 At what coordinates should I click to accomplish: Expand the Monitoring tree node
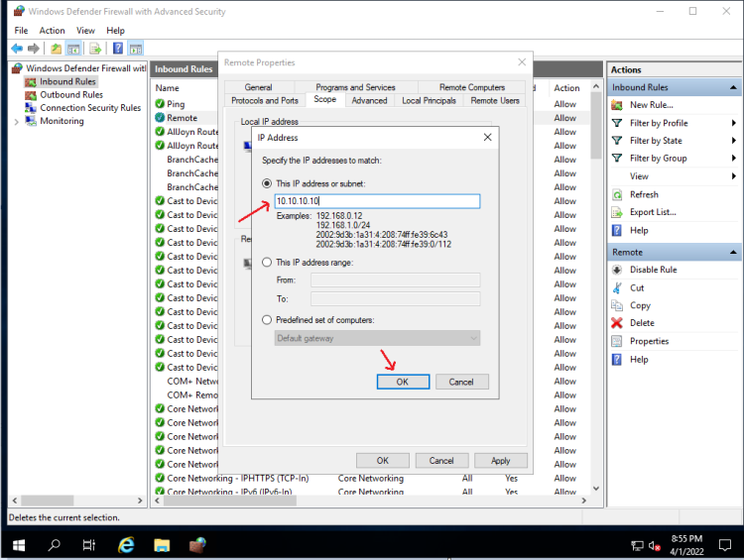tap(16, 122)
